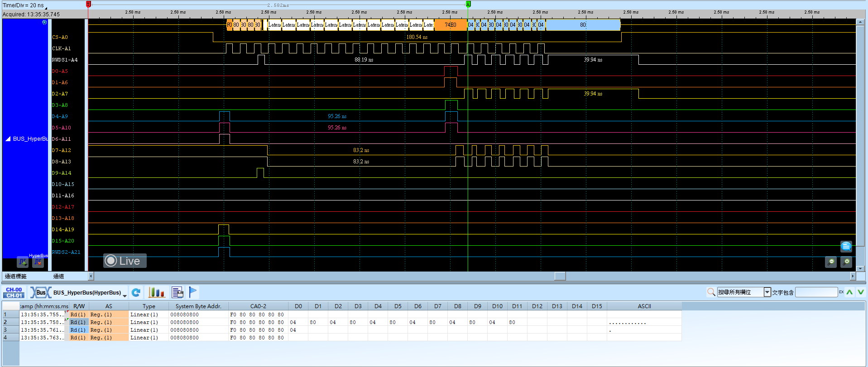Click the 74E0 decoded packet segment
Image resolution: width=868 pixels, height=367 pixels.
451,25
